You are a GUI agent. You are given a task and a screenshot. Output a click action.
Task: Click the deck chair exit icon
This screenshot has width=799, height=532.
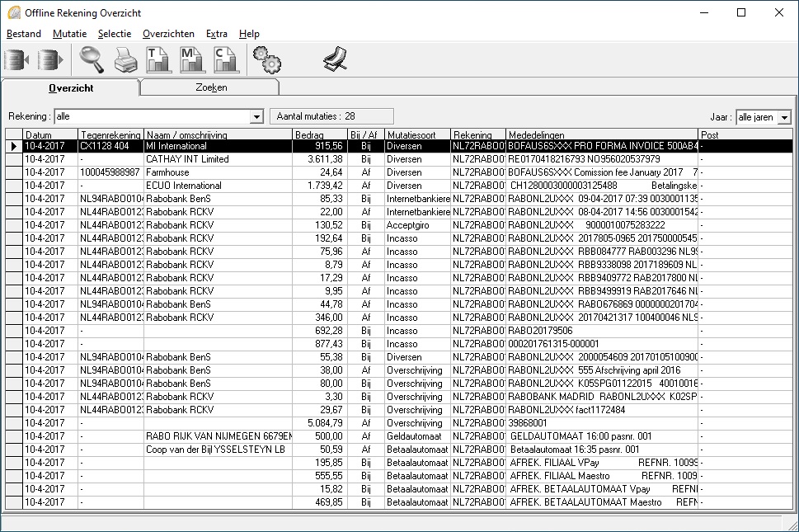pyautogui.click(x=334, y=59)
